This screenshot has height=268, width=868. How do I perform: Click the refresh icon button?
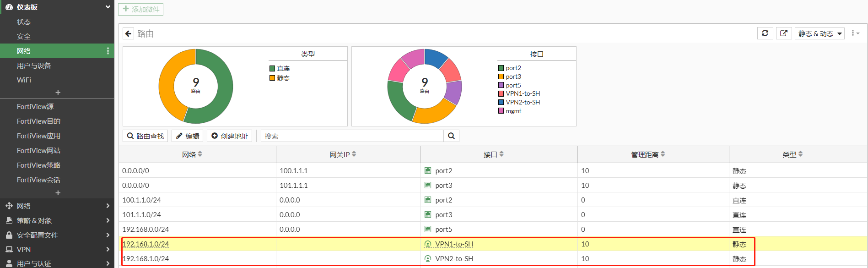[765, 33]
